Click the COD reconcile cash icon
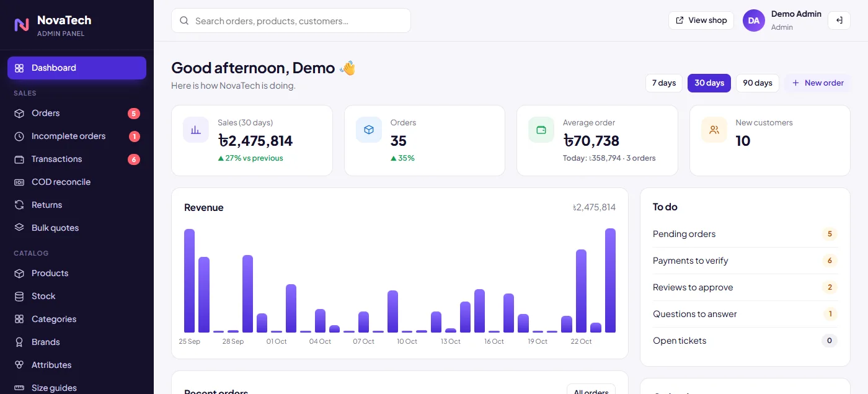The height and width of the screenshot is (394, 868). point(19,182)
